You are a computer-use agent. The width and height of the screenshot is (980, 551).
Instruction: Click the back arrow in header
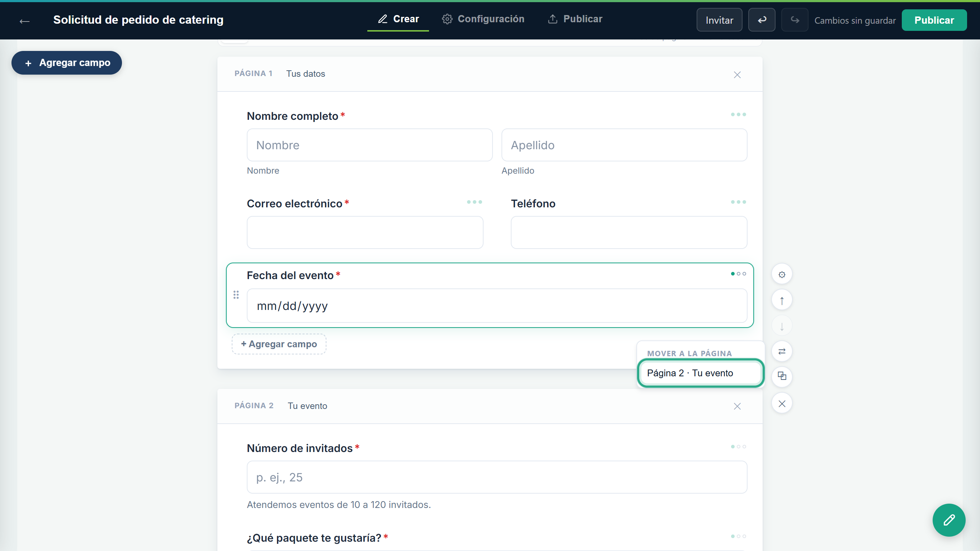point(25,21)
